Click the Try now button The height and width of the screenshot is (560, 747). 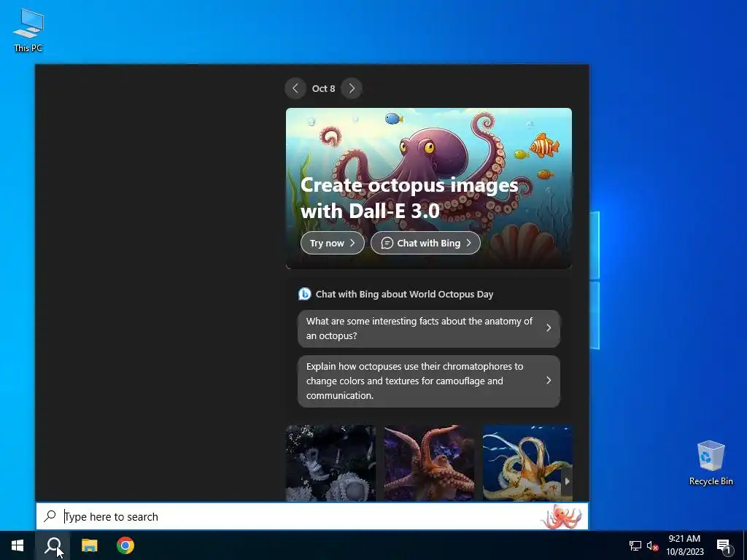(x=333, y=243)
